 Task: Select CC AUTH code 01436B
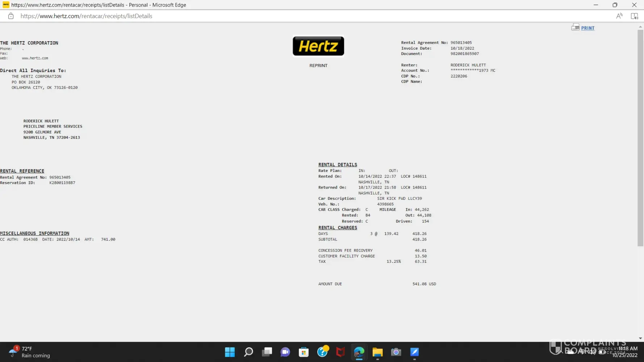point(30,240)
